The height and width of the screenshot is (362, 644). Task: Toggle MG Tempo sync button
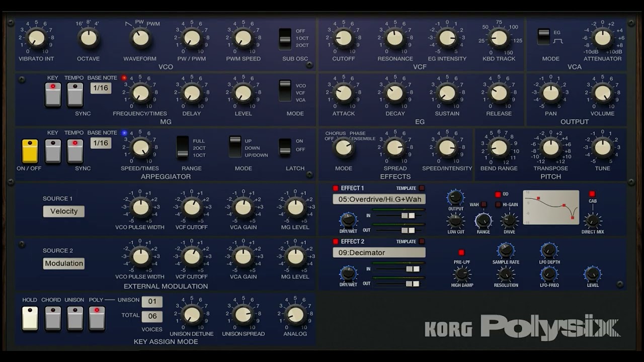pyautogui.click(x=75, y=95)
